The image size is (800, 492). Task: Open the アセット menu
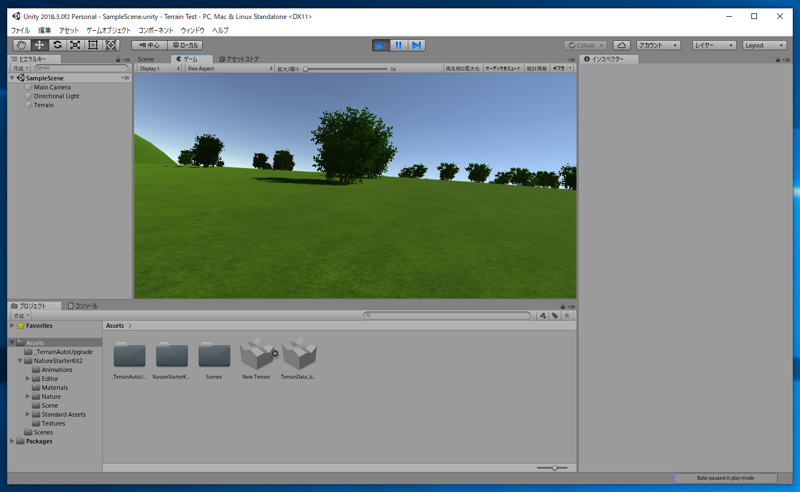[x=68, y=31]
